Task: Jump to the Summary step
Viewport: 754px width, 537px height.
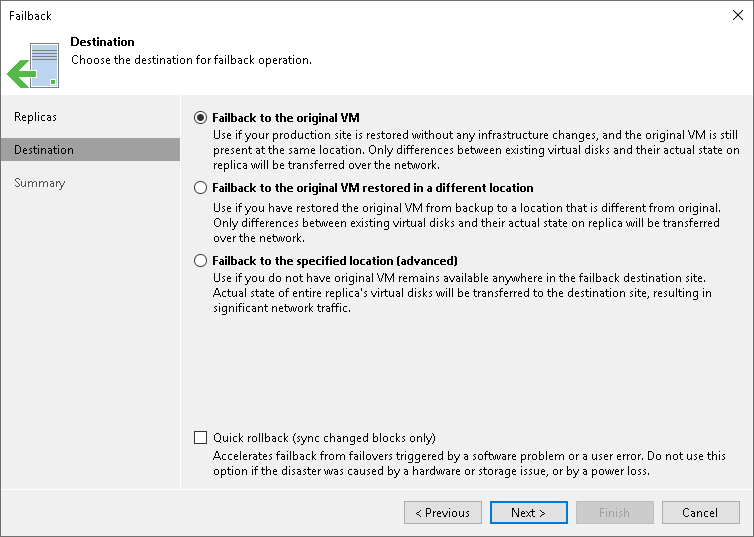Action: [40, 183]
